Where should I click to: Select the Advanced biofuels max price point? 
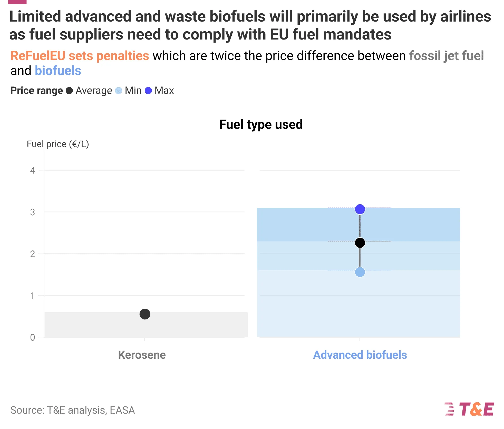[x=360, y=209]
